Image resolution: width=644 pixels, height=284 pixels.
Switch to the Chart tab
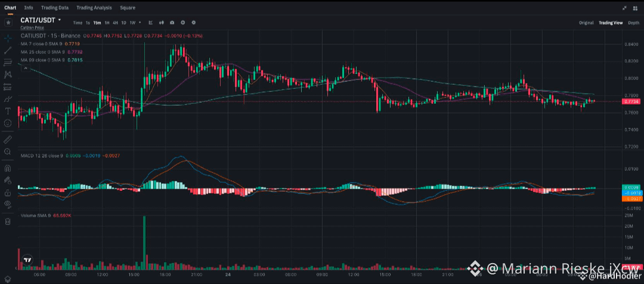[10, 8]
